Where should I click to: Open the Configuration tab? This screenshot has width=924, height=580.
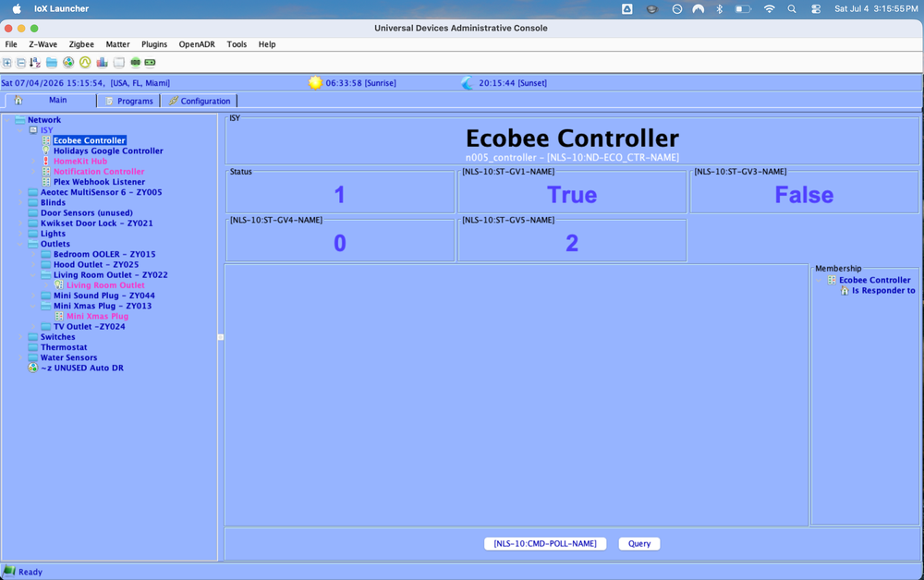point(200,102)
